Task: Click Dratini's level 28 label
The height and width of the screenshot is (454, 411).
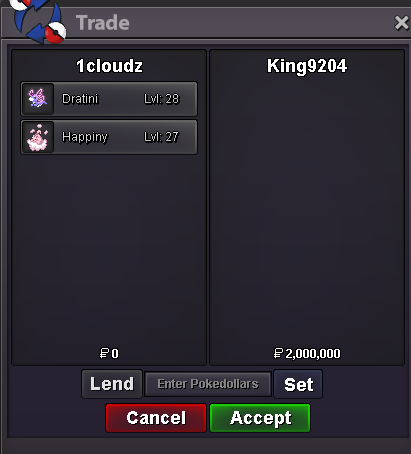Action: pos(162,99)
